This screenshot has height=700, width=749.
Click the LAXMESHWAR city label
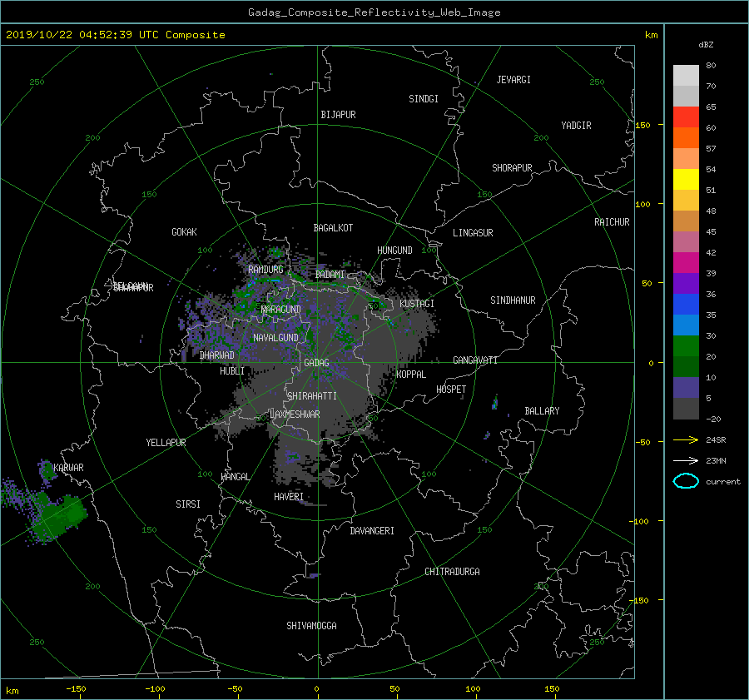coord(295,415)
